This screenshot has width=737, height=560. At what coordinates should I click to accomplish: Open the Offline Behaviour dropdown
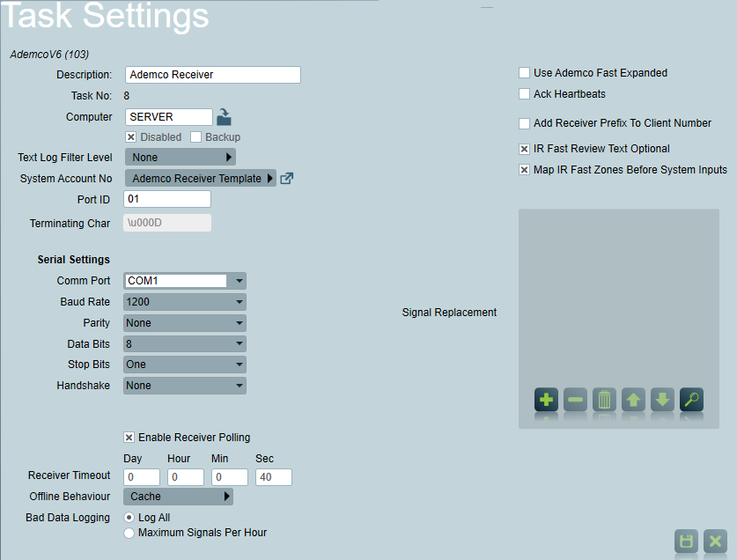[178, 497]
